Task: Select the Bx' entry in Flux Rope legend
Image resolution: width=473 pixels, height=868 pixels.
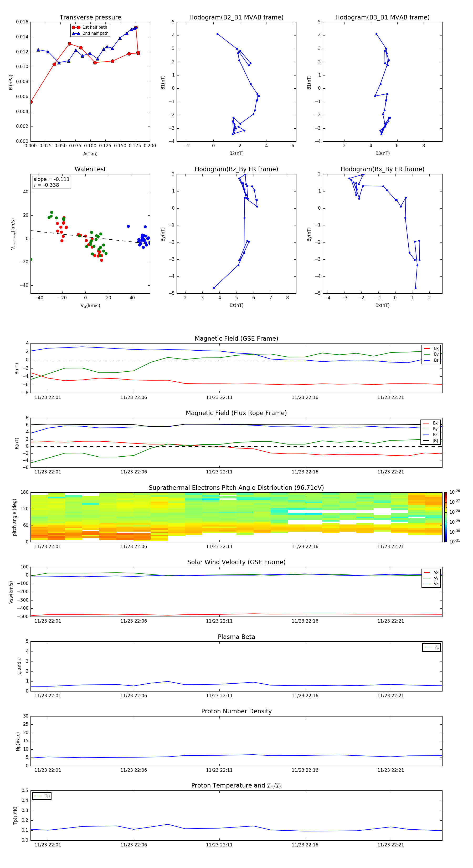Action: pos(431,423)
